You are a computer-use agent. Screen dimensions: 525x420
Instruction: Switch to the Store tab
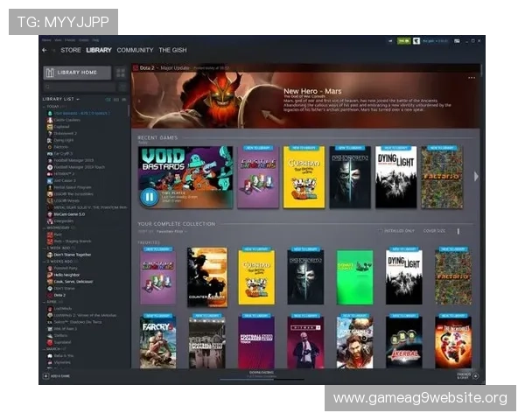[x=71, y=51]
